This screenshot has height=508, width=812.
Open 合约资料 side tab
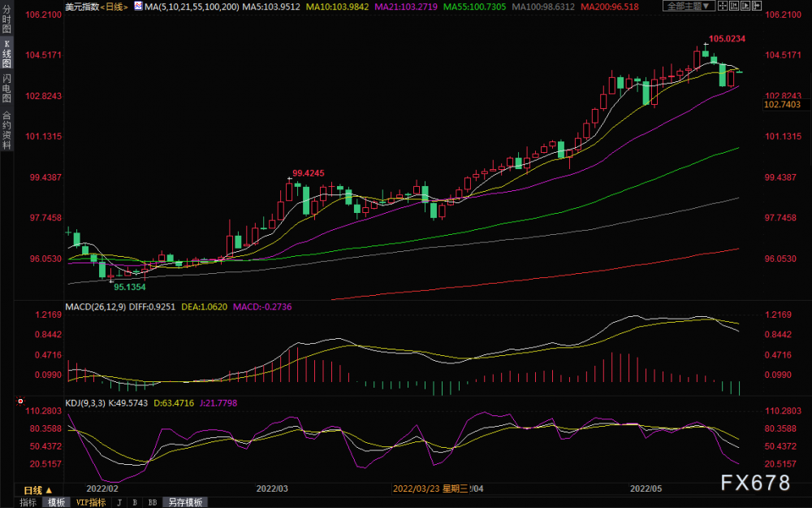click(x=6, y=129)
